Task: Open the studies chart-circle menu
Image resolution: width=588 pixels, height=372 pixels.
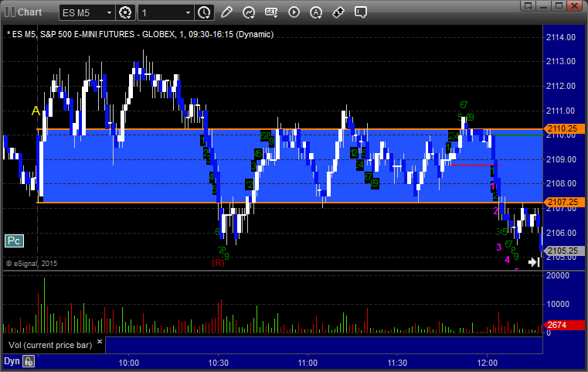Action: pos(249,12)
